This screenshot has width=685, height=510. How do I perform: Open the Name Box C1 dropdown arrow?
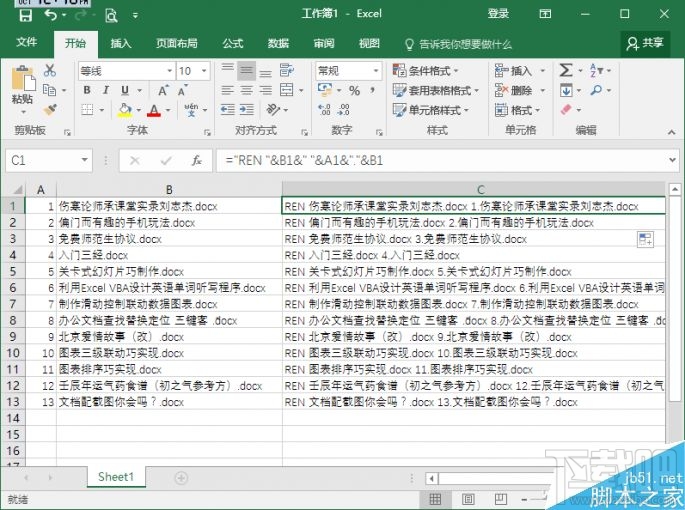[x=84, y=160]
